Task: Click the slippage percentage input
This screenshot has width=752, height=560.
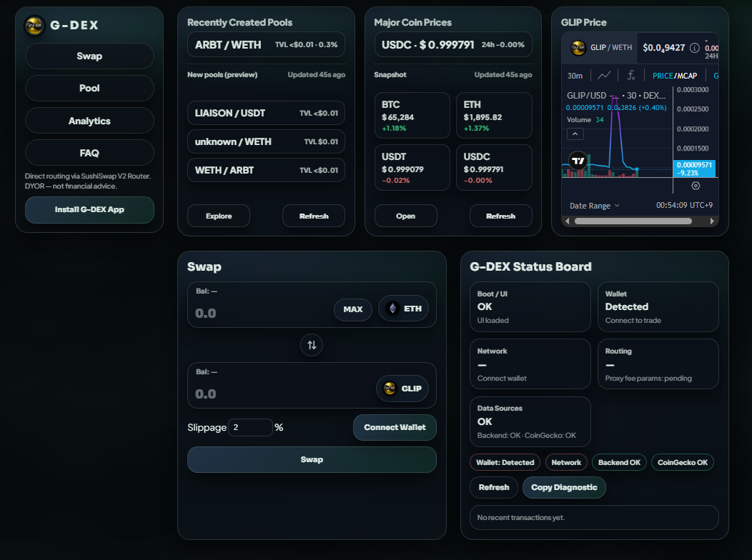Action: click(x=250, y=427)
